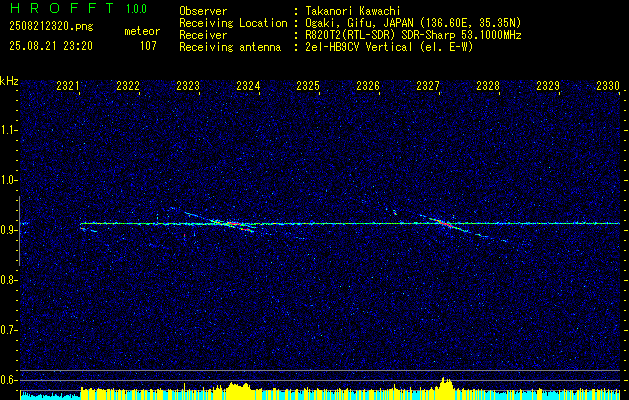Click time marker 2322
Screen dimensions: 629x400
tap(128, 85)
